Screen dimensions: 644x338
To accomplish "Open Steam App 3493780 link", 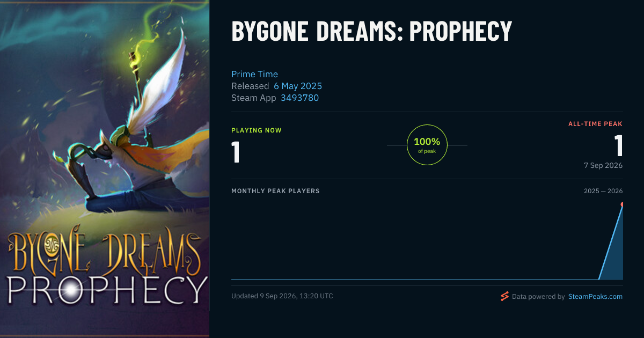I will (299, 98).
